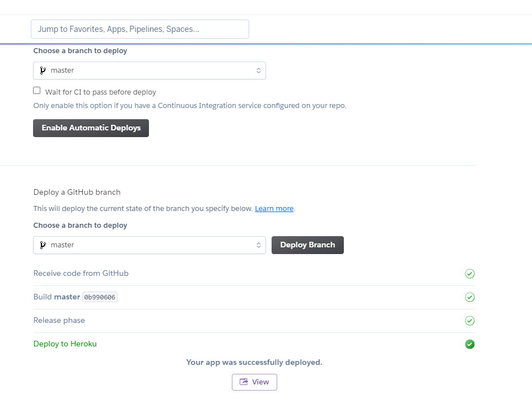
Task: Click the branch icon in the automatic deploys selector
Action: [x=43, y=71]
